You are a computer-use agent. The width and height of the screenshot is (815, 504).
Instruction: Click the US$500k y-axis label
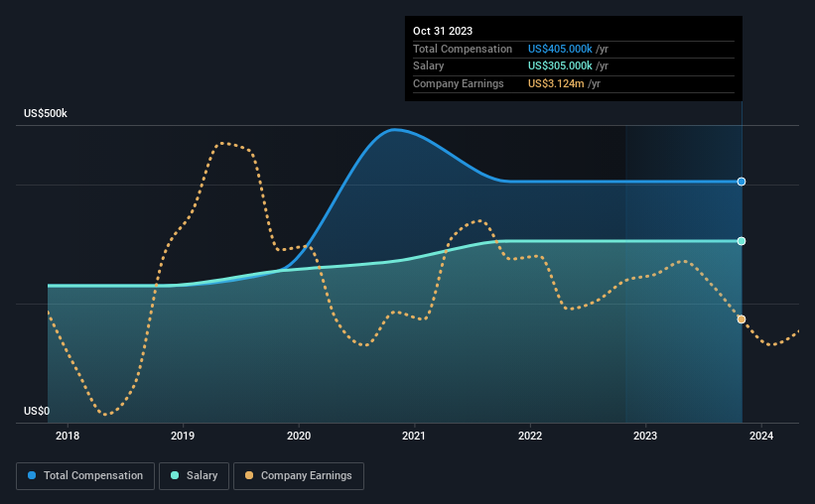tap(46, 113)
